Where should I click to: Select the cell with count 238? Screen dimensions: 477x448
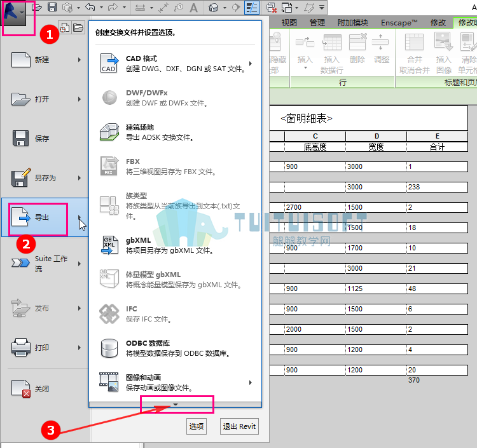coord(437,187)
